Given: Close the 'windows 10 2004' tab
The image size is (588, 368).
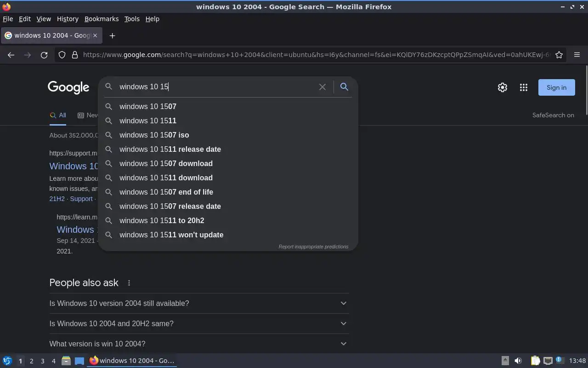Looking at the screenshot, I should point(95,35).
